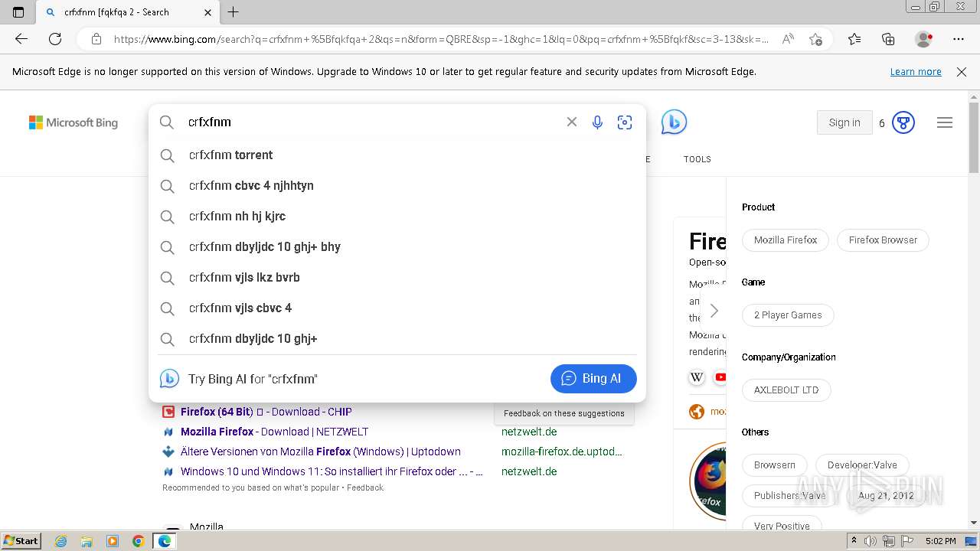Image resolution: width=980 pixels, height=551 pixels.
Task: Start voice search with the microphone icon
Action: point(598,122)
